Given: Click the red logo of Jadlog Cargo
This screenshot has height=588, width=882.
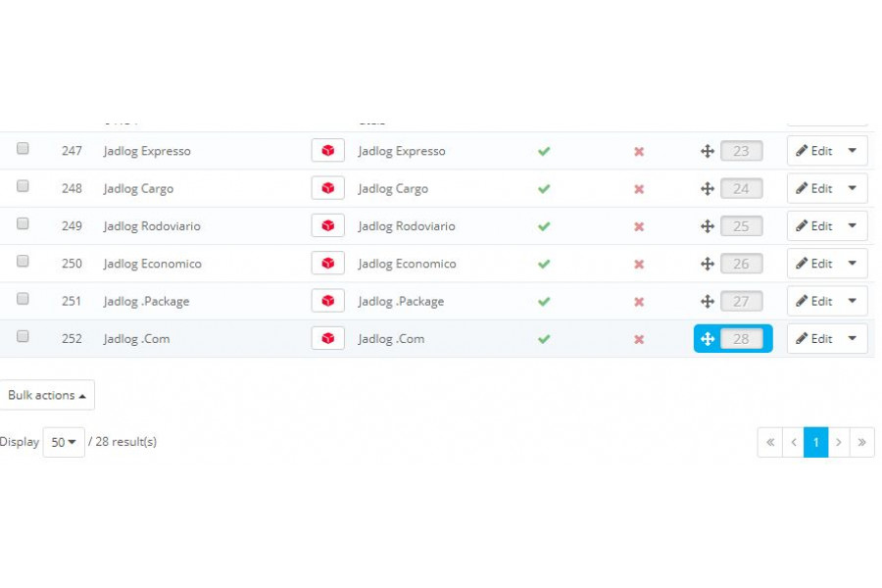Looking at the screenshot, I should tap(328, 188).
